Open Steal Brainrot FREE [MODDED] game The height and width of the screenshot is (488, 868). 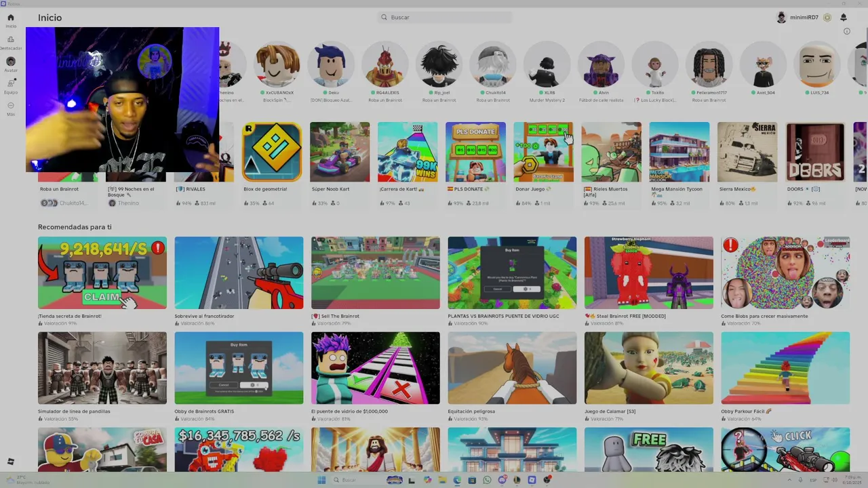[x=649, y=272]
